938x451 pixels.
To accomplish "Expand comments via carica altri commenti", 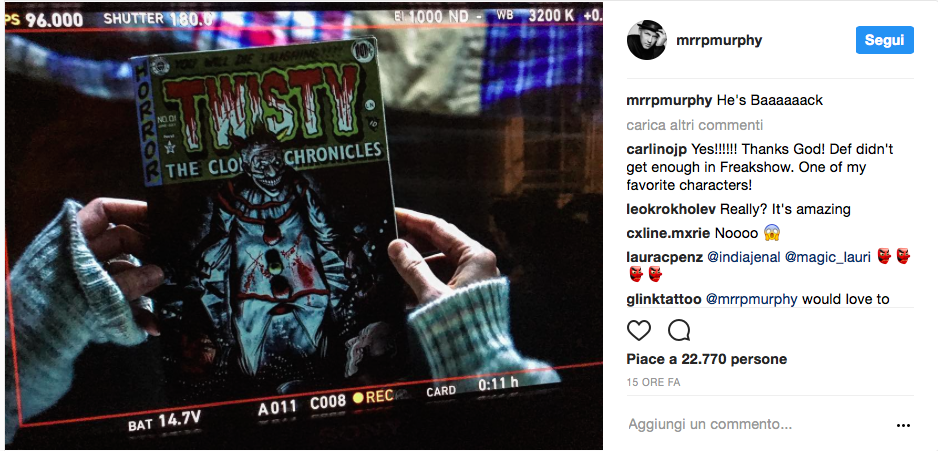I will coord(695,126).
